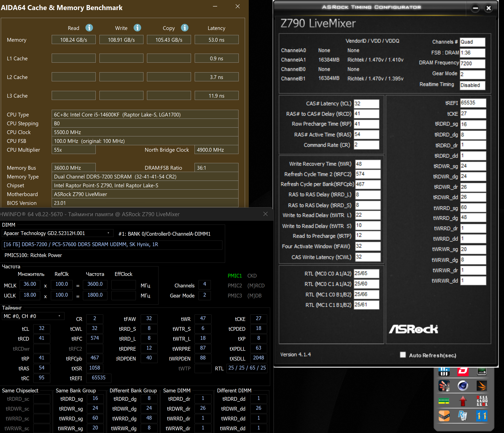504x433 pixels.
Task: Open the 3DMark orange icon in dock
Action: click(482, 386)
